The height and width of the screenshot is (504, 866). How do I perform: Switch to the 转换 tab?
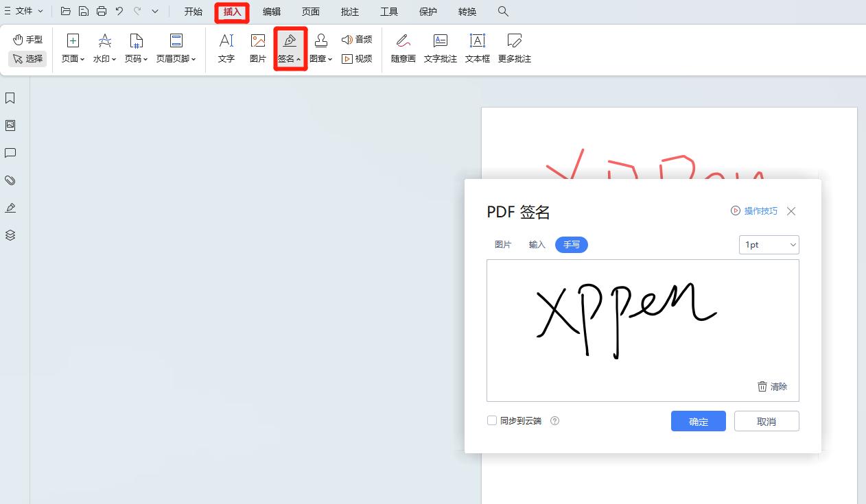point(467,12)
